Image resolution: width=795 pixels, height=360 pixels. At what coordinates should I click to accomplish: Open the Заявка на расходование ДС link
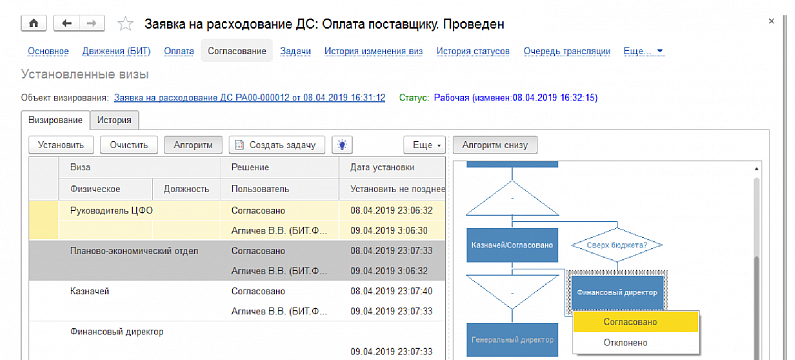tap(249, 97)
